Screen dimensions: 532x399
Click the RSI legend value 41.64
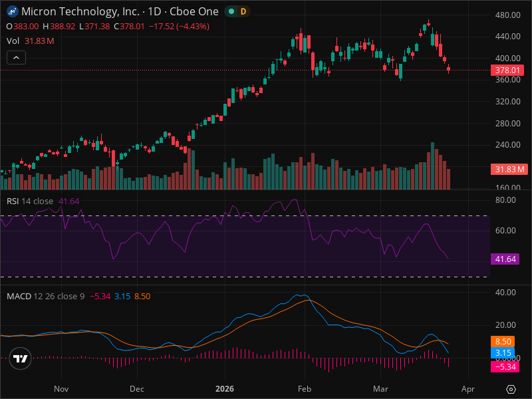[x=69, y=201]
